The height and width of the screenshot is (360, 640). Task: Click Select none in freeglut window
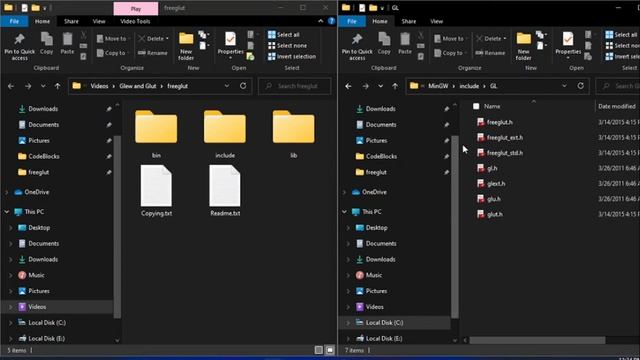287,46
